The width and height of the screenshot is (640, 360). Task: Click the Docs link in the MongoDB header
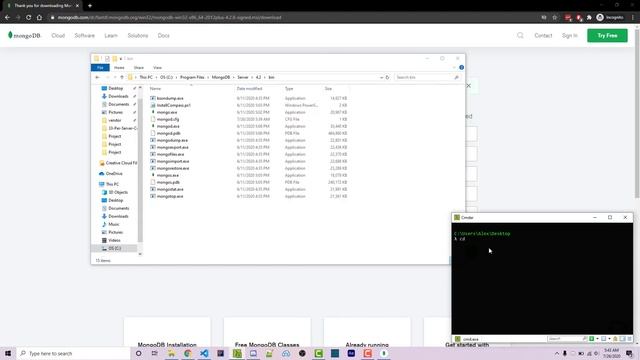pyautogui.click(x=164, y=36)
